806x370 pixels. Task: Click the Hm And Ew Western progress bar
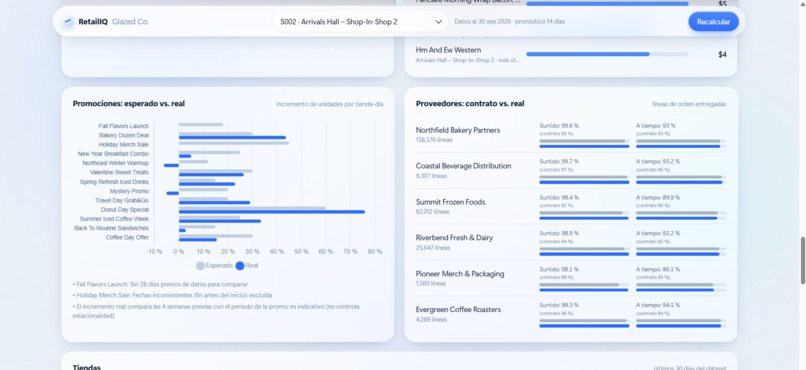click(x=607, y=54)
